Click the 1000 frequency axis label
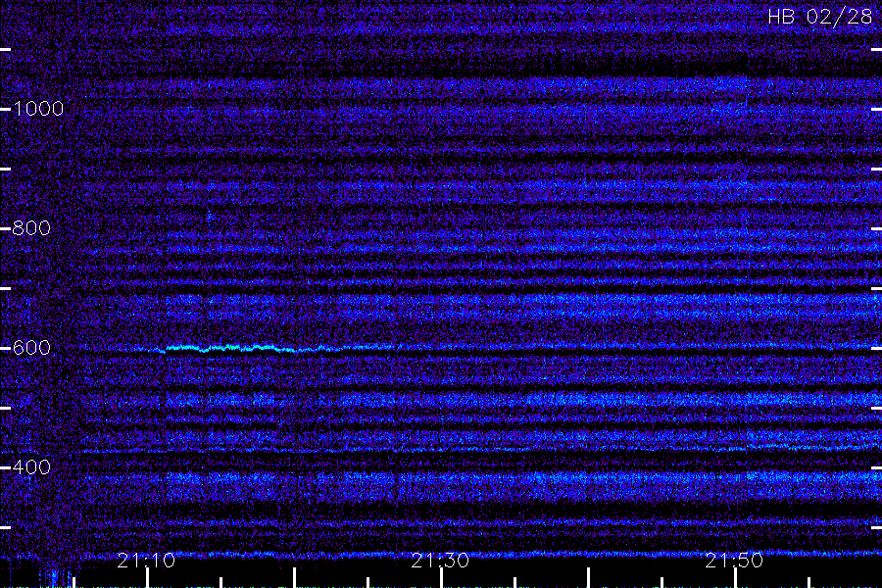The height and width of the screenshot is (588, 882). click(38, 109)
